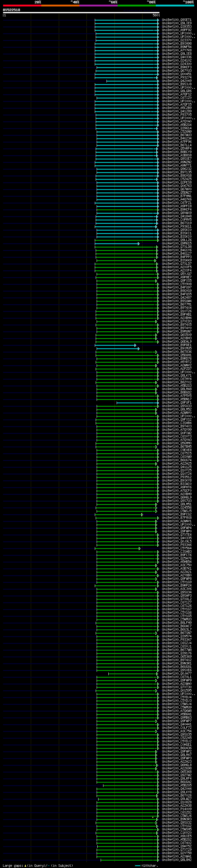Image resolution: width=197 pixels, height=868 pixels.
Task: Select the UniRef100_B9NF54 label
Action: (176, 47)
